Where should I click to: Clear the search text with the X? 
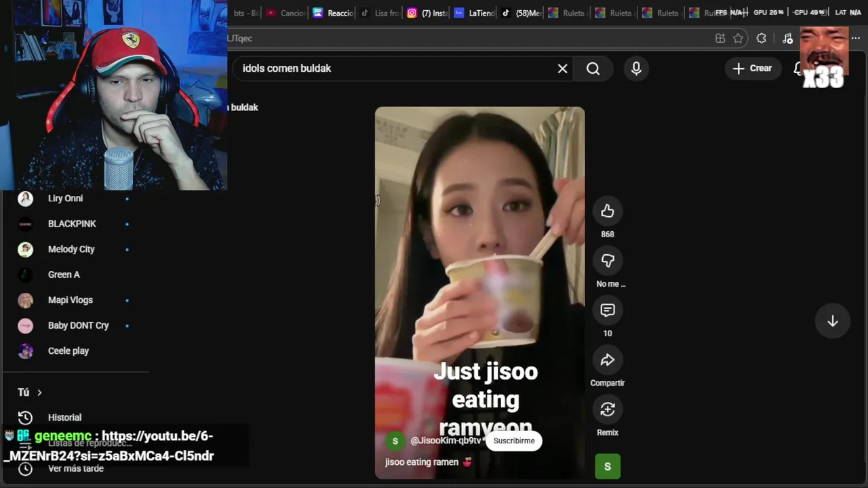[562, 68]
